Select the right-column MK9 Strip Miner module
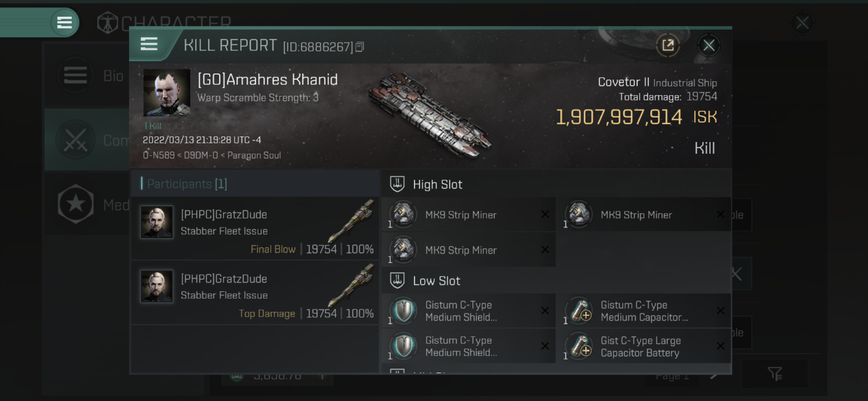Screen dimensions: 868x401 point(636,215)
